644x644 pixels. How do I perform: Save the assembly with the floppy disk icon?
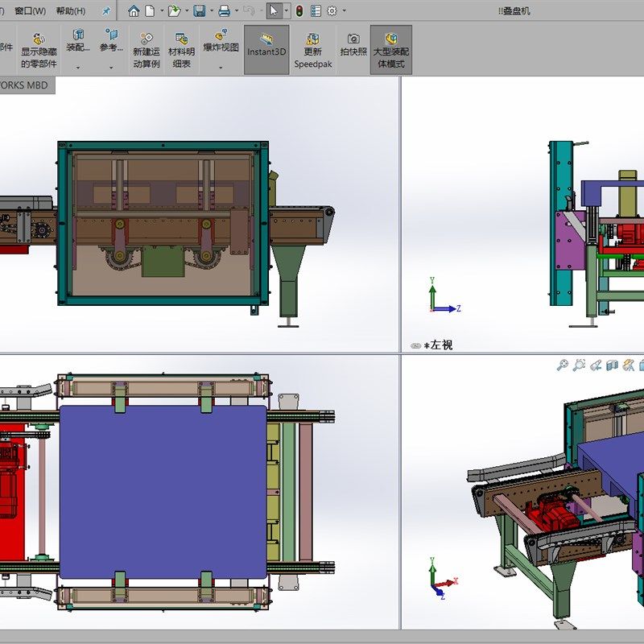200,10
